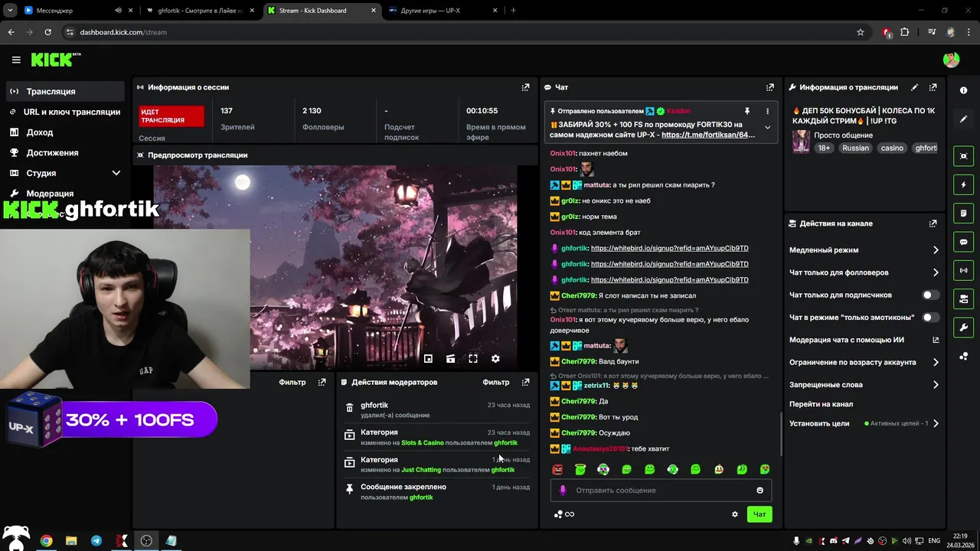Image resolution: width=980 pixels, height=551 pixels.
Task: Open Фильтр in moderator actions panel
Action: coord(495,382)
